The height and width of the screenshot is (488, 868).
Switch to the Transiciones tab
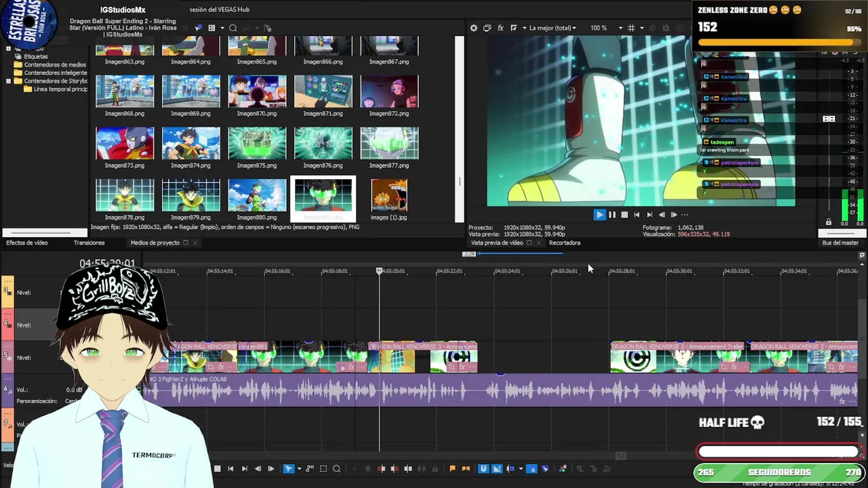[89, 243]
